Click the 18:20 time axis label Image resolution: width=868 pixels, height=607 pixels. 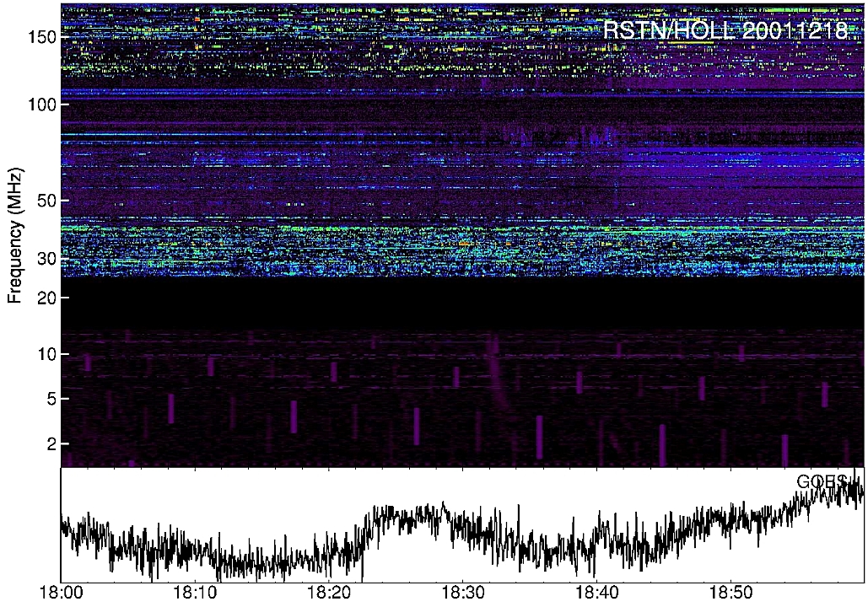[329, 594]
